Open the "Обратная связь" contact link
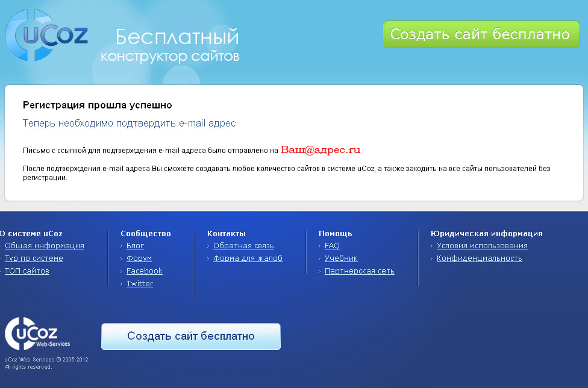 click(x=243, y=246)
